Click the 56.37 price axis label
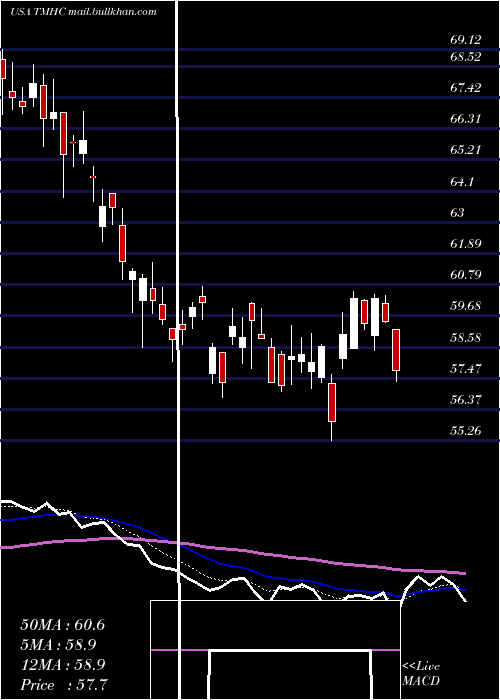 [466, 399]
